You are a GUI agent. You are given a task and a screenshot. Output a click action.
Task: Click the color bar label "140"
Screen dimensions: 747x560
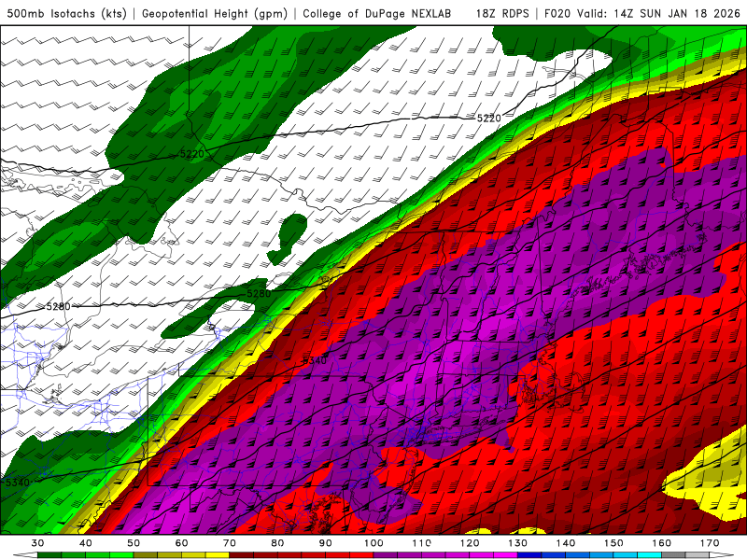tap(566, 543)
